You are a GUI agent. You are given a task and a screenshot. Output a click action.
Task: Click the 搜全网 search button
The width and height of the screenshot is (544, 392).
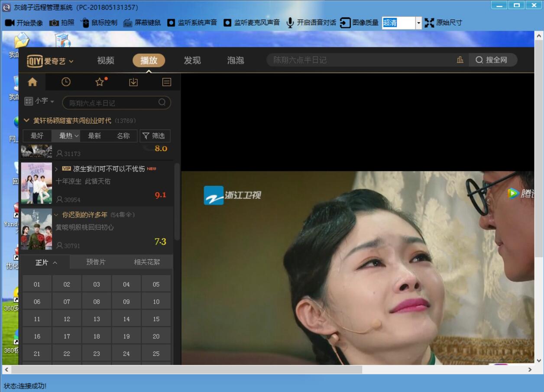(493, 60)
